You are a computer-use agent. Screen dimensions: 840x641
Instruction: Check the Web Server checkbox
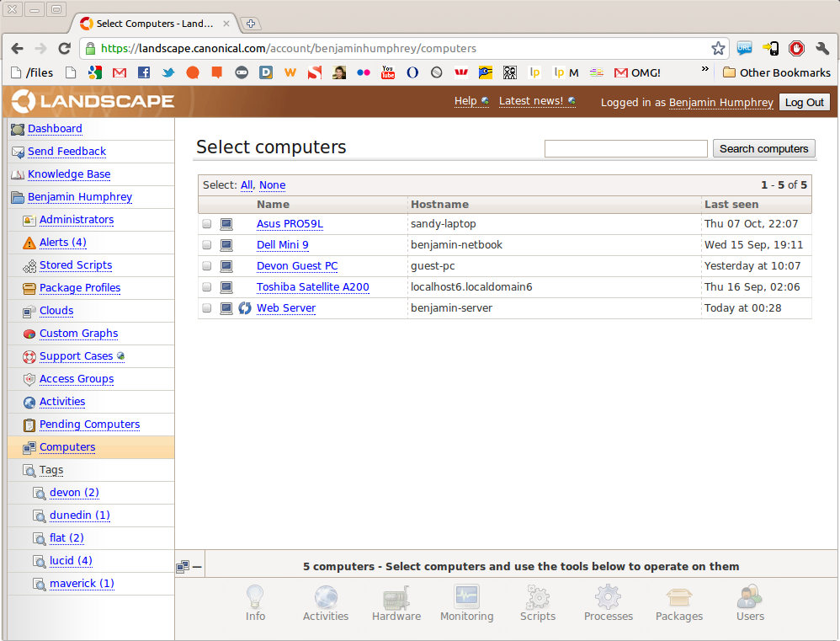(x=207, y=308)
